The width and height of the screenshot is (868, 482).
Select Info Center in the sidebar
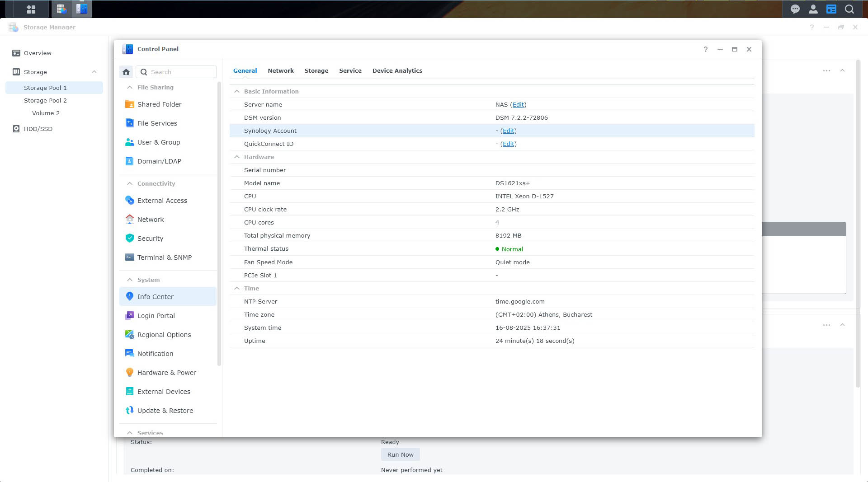tap(168, 297)
